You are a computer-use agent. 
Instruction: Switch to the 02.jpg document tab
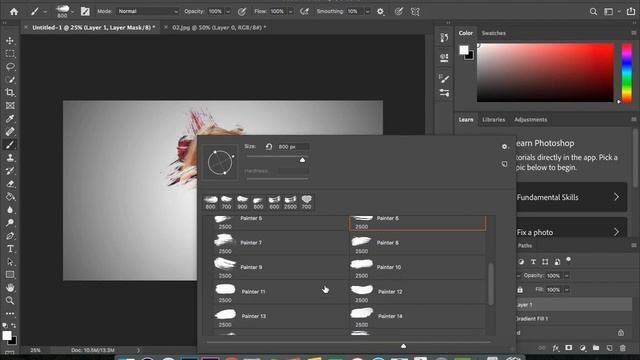click(219, 27)
